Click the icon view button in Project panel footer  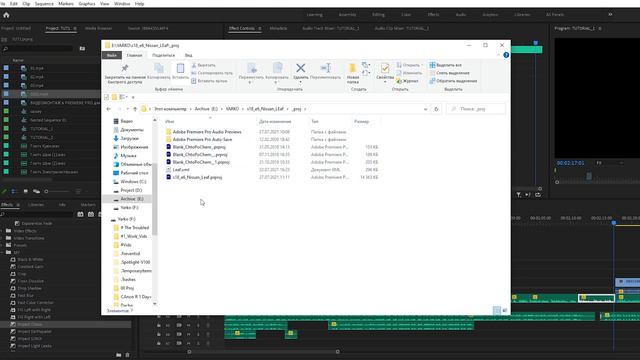pyautogui.click(x=26, y=191)
